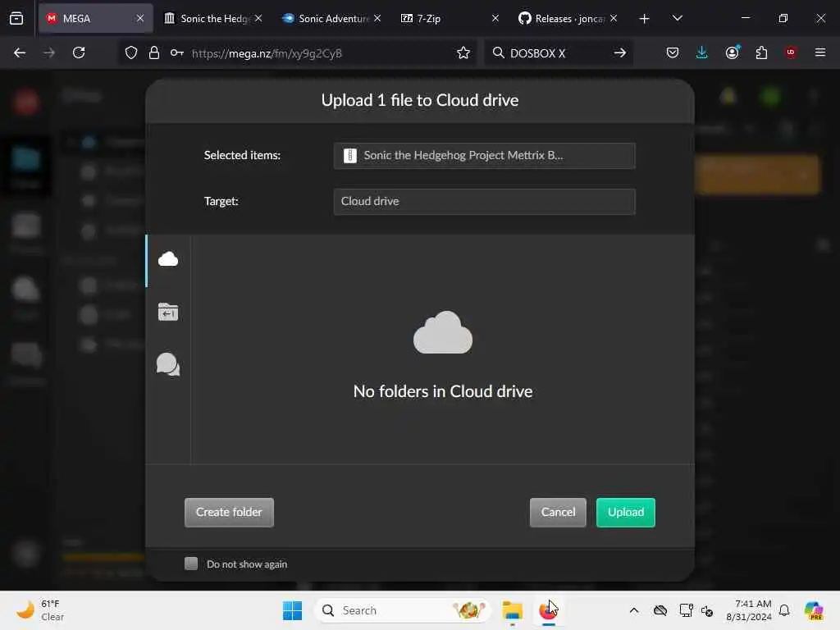Open the list all tabs dropdown

click(x=677, y=18)
